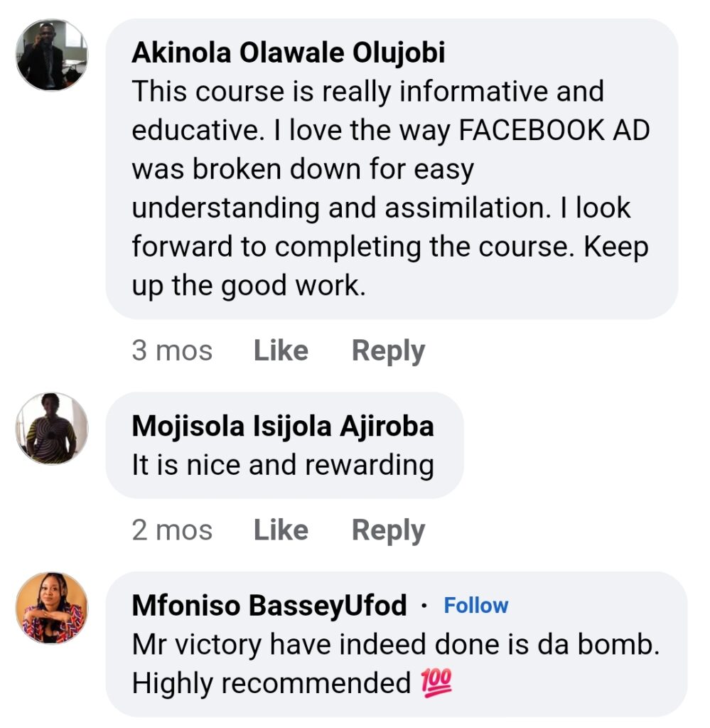Click the "It is nice and rewarding" text
Viewport: 710px width, 728px height.
pos(283,465)
